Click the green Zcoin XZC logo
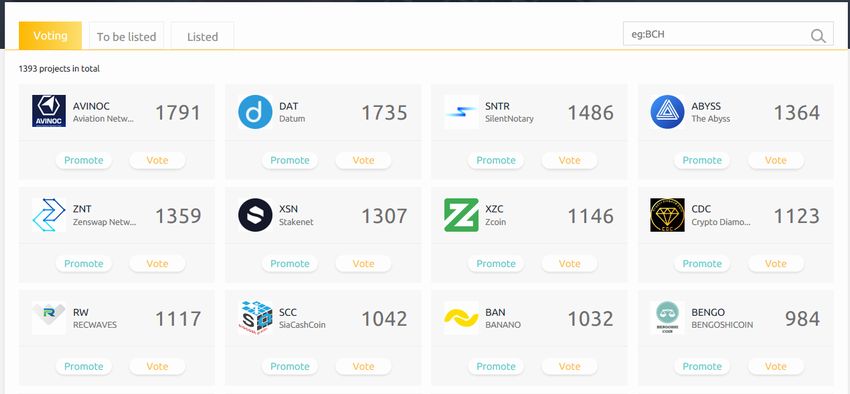The height and width of the screenshot is (394, 850). click(x=461, y=215)
